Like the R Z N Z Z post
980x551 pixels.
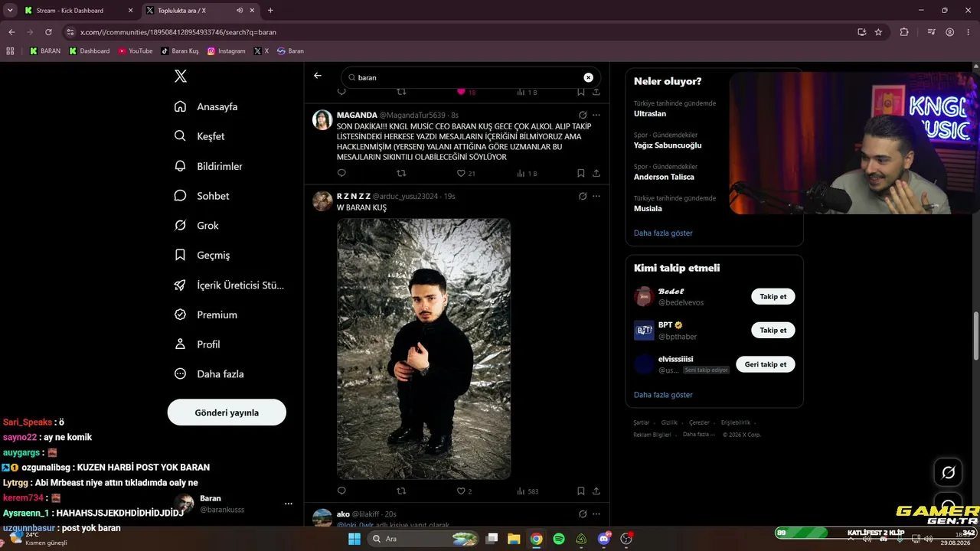pos(464,491)
